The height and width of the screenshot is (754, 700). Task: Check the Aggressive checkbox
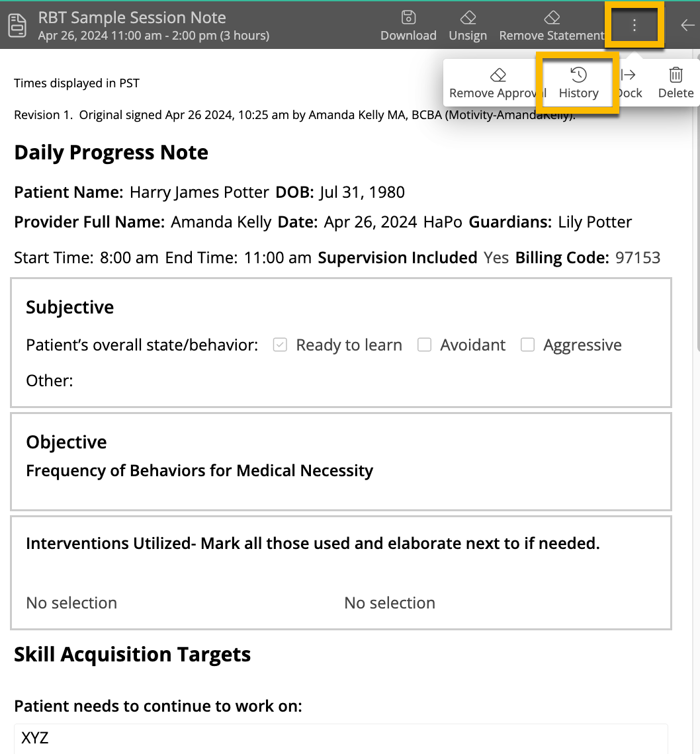[527, 345]
